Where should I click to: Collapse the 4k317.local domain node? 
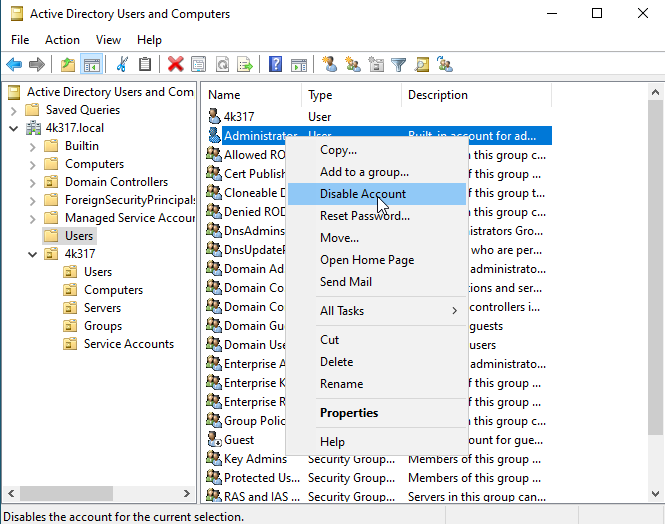13,128
